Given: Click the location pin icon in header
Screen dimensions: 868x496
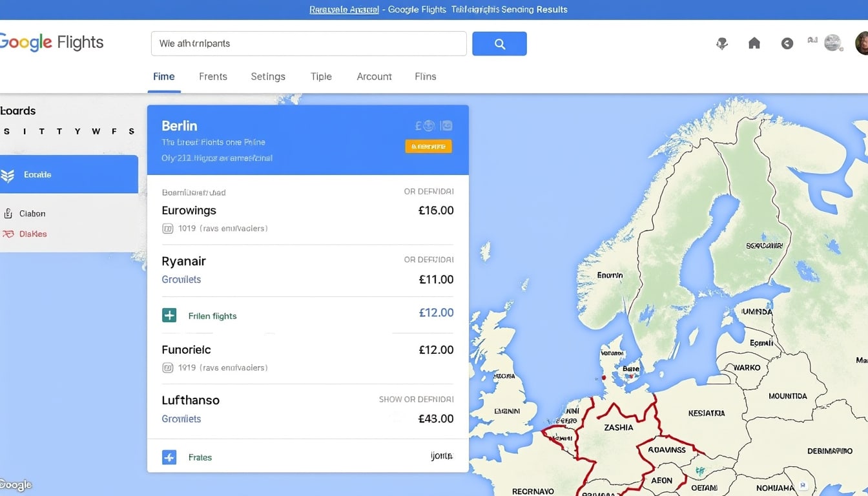Looking at the screenshot, I should 722,43.
